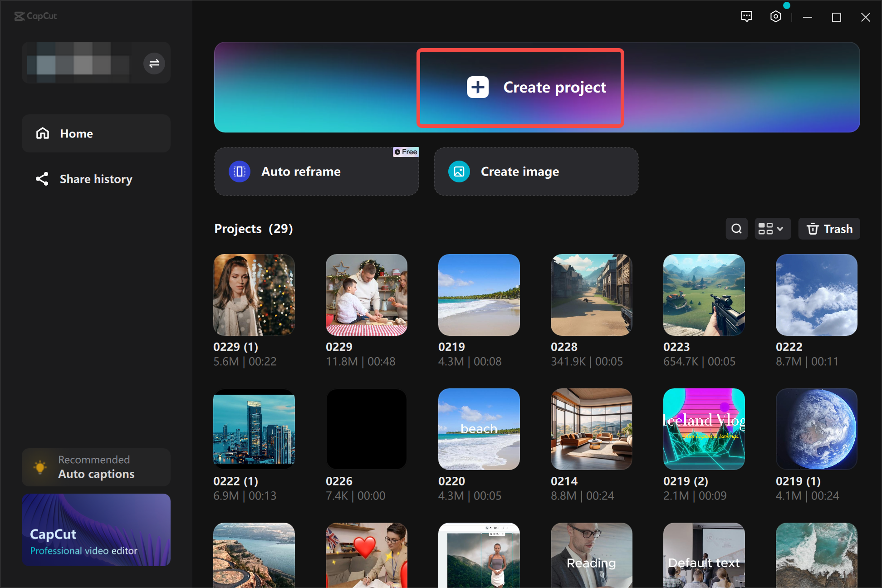Open the Trash
This screenshot has width=882, height=588.
pyautogui.click(x=829, y=229)
